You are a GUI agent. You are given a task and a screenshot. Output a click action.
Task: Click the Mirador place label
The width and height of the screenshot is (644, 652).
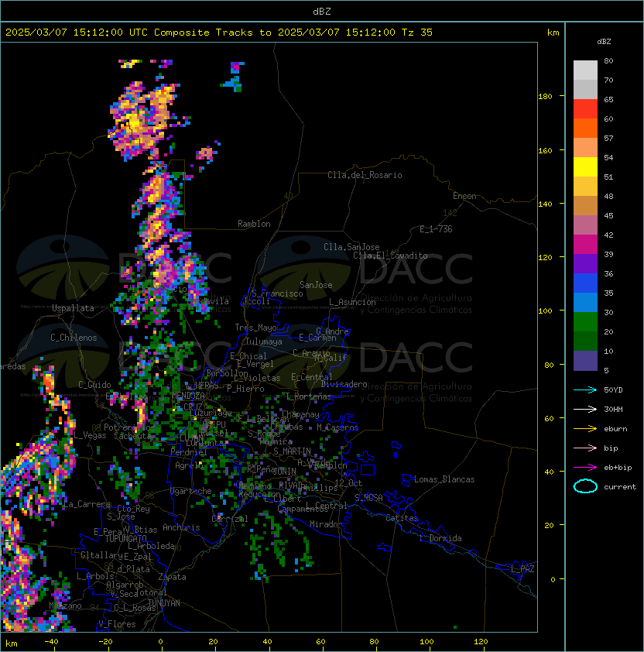click(x=327, y=524)
